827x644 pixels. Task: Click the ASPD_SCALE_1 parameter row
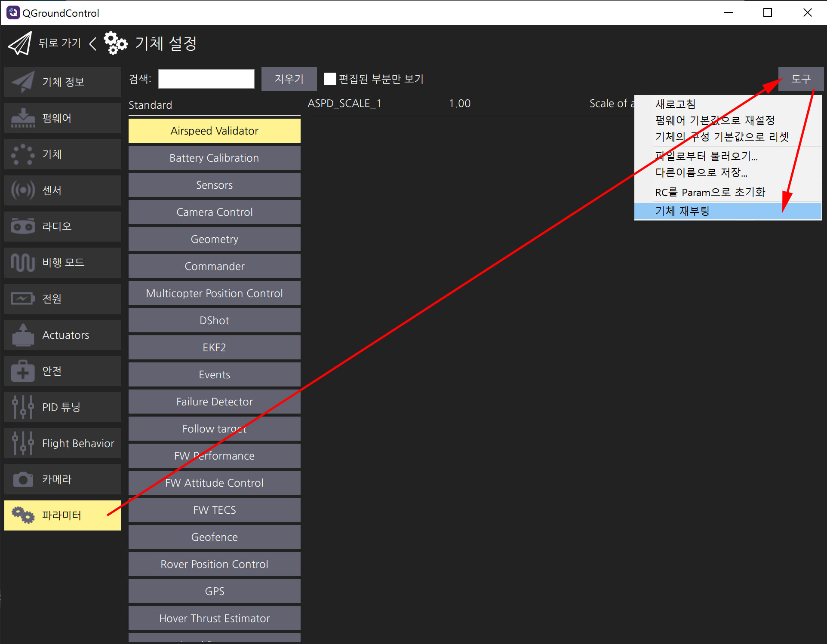pyautogui.click(x=344, y=104)
